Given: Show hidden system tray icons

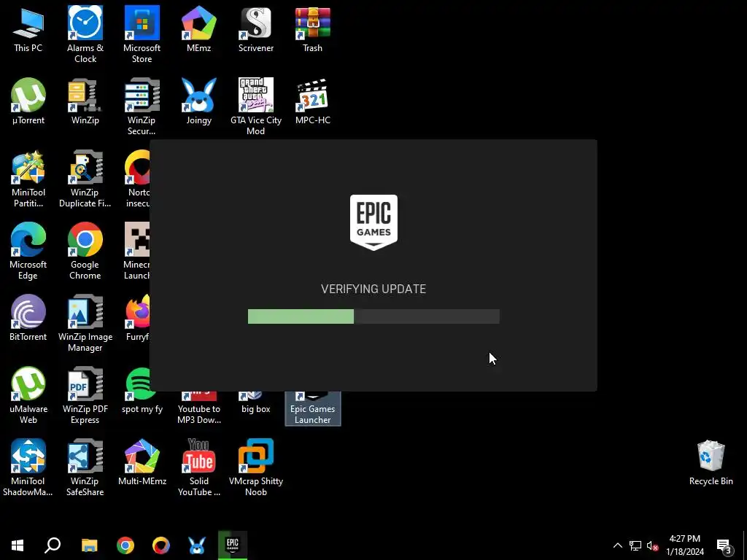Looking at the screenshot, I should [617, 545].
